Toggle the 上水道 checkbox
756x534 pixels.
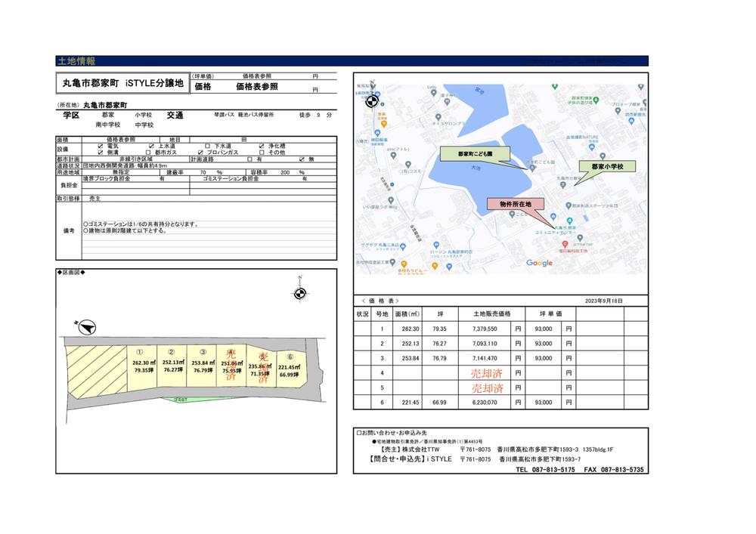tap(151, 146)
